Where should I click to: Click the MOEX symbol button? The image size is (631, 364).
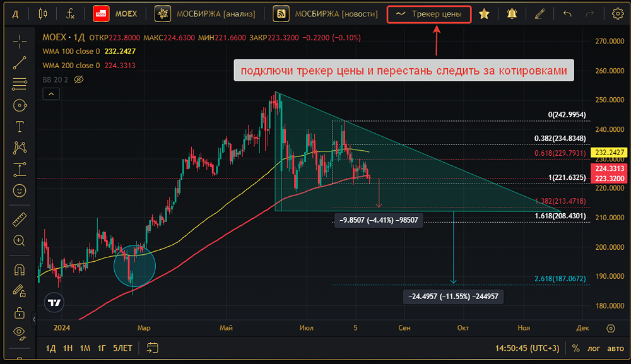115,14
